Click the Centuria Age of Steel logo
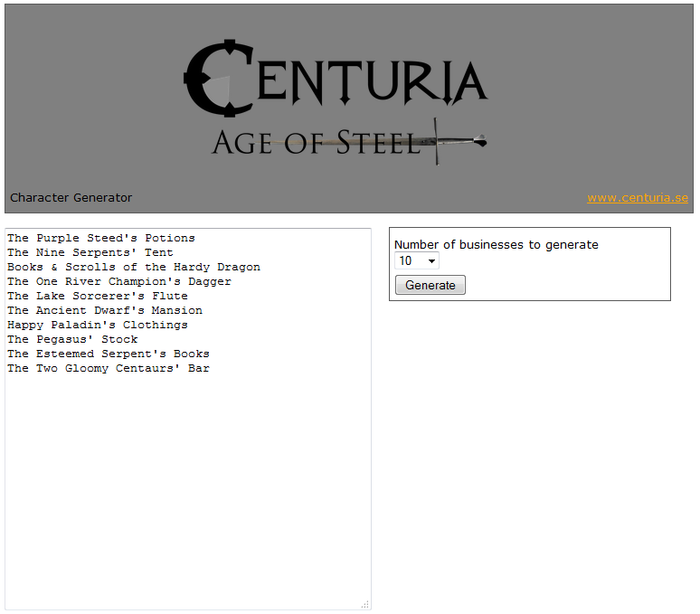Screen dimensions: 700x614 pyautogui.click(x=336, y=102)
